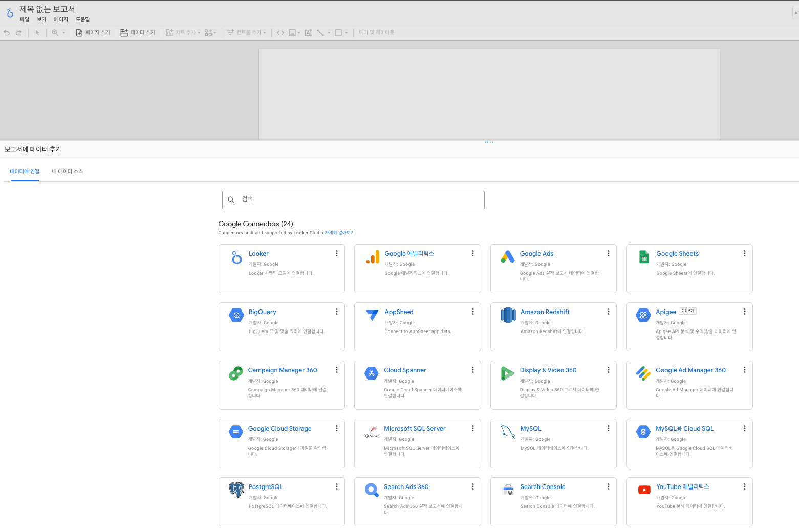
Task: Select the Apigee connector icon
Action: tap(643, 315)
